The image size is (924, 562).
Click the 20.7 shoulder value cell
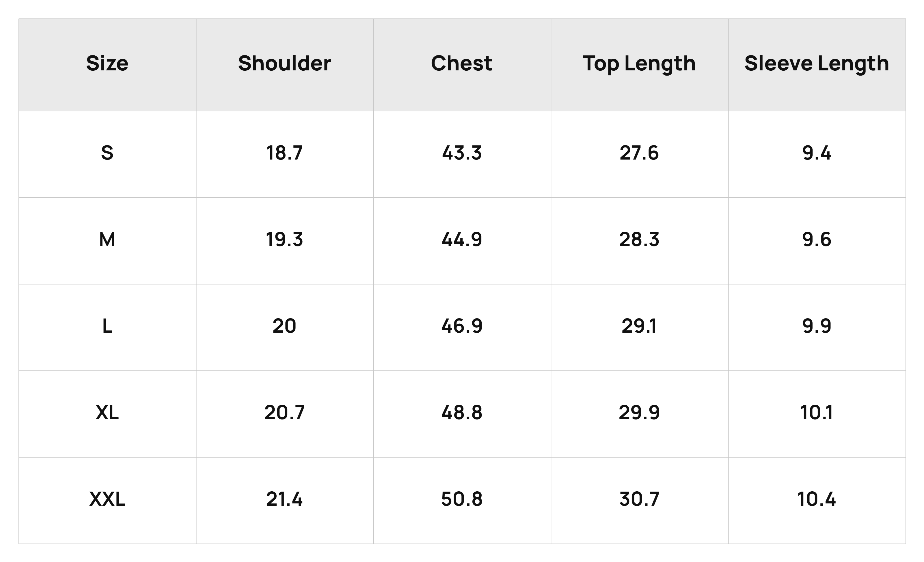(285, 414)
